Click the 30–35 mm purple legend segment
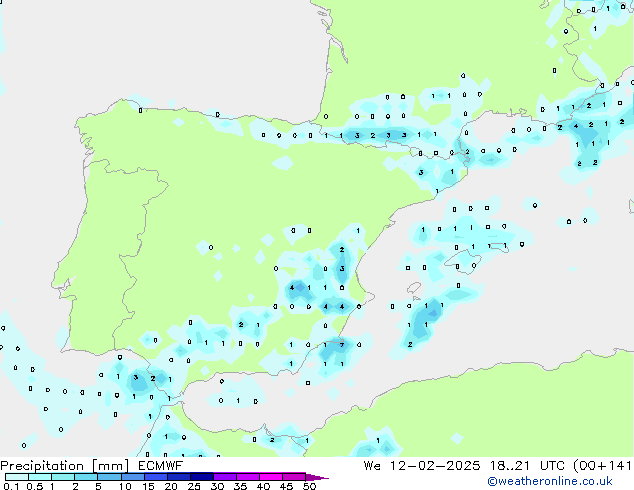 pos(224,477)
